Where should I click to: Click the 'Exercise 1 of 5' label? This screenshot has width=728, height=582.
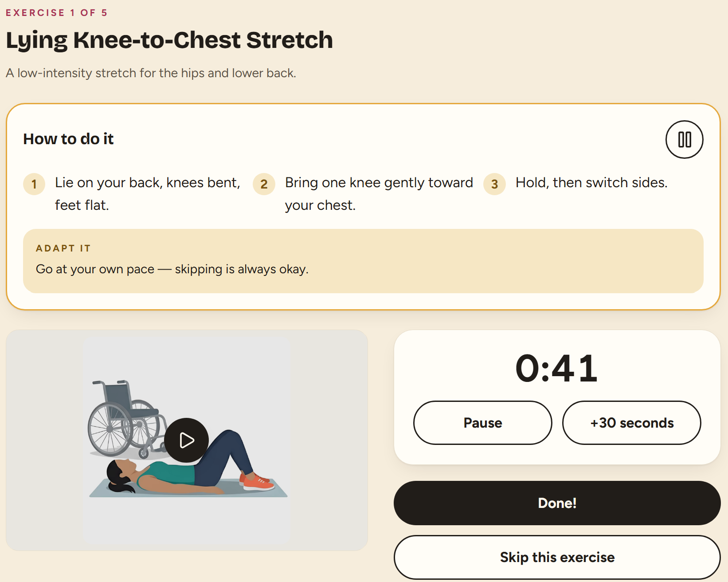pyautogui.click(x=56, y=12)
